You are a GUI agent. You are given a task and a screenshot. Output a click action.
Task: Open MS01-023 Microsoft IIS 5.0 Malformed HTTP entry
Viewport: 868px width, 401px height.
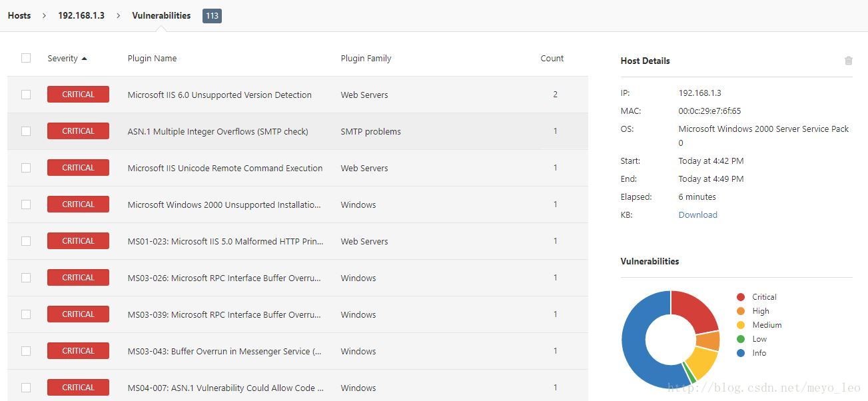click(225, 241)
